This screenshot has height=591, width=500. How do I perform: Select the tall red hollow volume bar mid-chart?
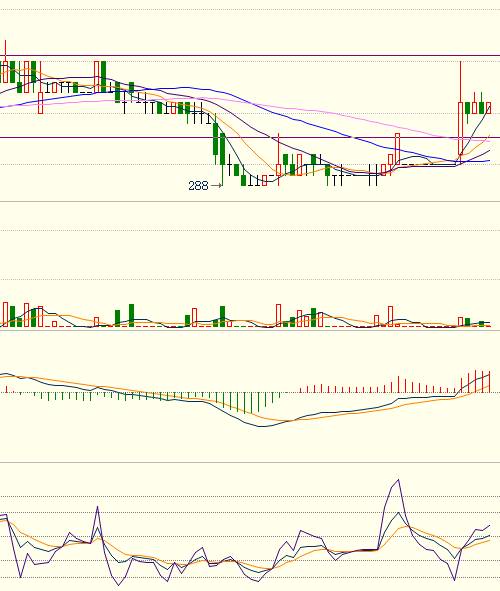click(278, 315)
